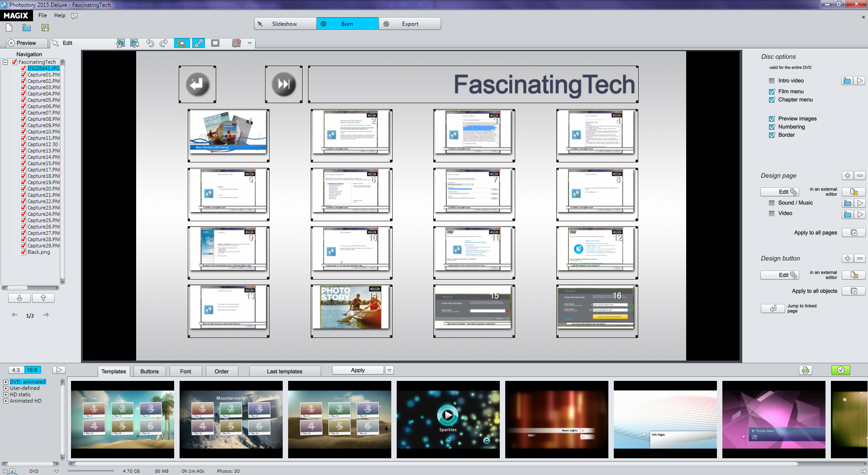Click the skip-forward button in menu preview
The height and width of the screenshot is (475, 868).
(284, 85)
